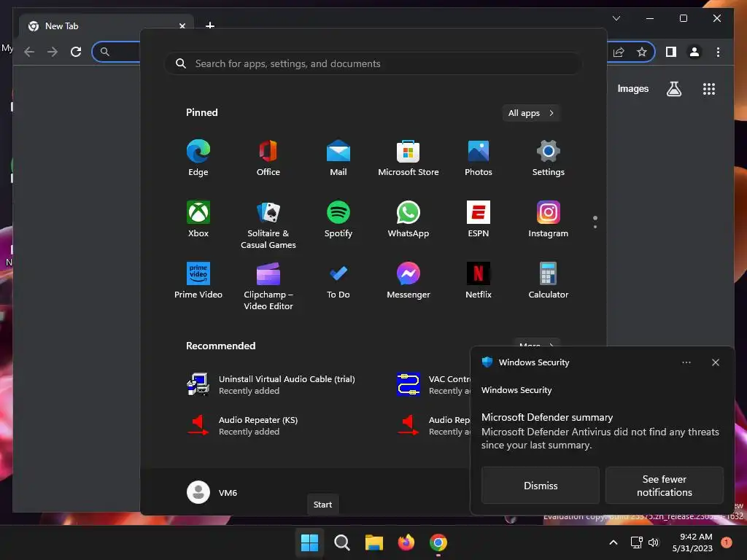The image size is (747, 560).
Task: Open Clipchamp Video Editor
Action: 268,286
